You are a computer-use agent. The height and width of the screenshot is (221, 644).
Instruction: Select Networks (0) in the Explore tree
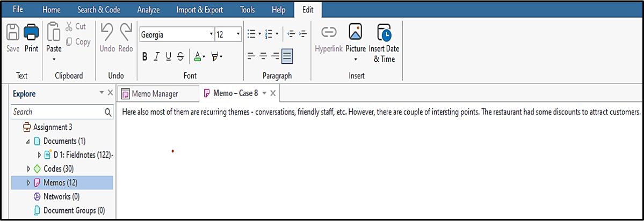(x=57, y=196)
